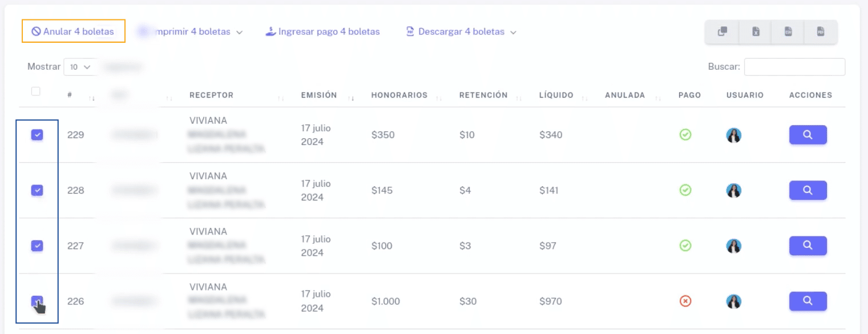Screen dimensions: 868x334
Task: View details of boleta 229
Action: (808, 135)
